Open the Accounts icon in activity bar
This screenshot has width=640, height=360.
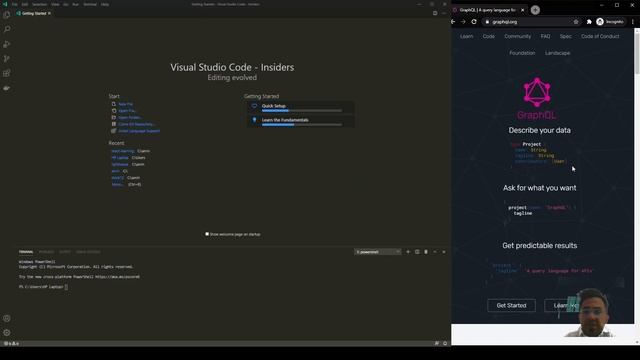[7, 318]
